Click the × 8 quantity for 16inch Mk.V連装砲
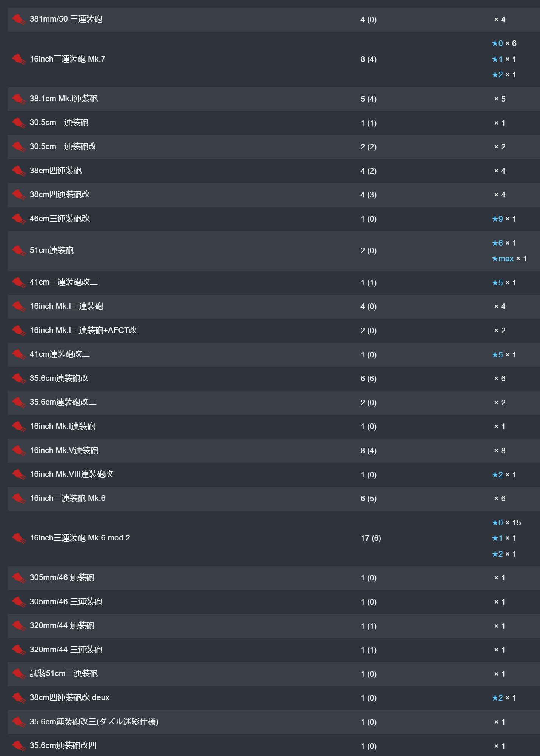This screenshot has width=540, height=756. coord(500,451)
